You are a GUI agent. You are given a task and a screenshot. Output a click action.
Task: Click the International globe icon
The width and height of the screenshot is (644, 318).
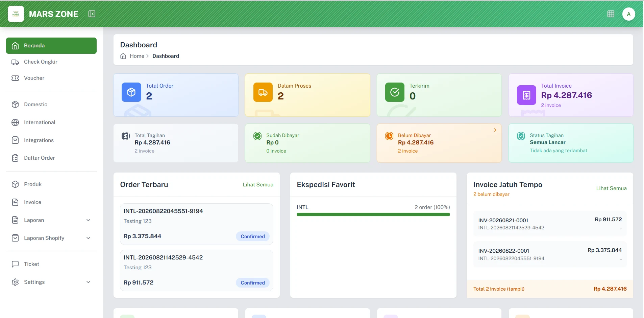pyautogui.click(x=15, y=122)
